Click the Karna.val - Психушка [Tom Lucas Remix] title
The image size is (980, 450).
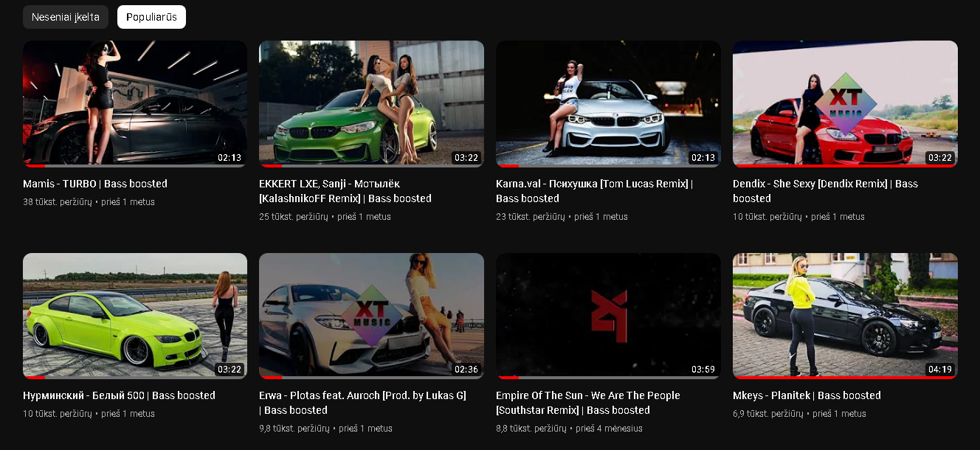(594, 191)
